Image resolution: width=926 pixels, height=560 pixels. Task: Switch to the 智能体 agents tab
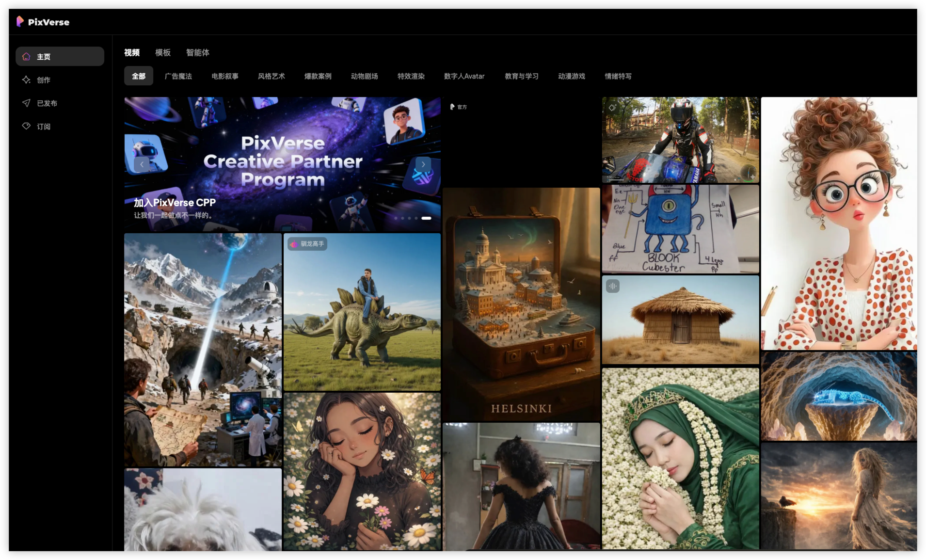coord(197,52)
